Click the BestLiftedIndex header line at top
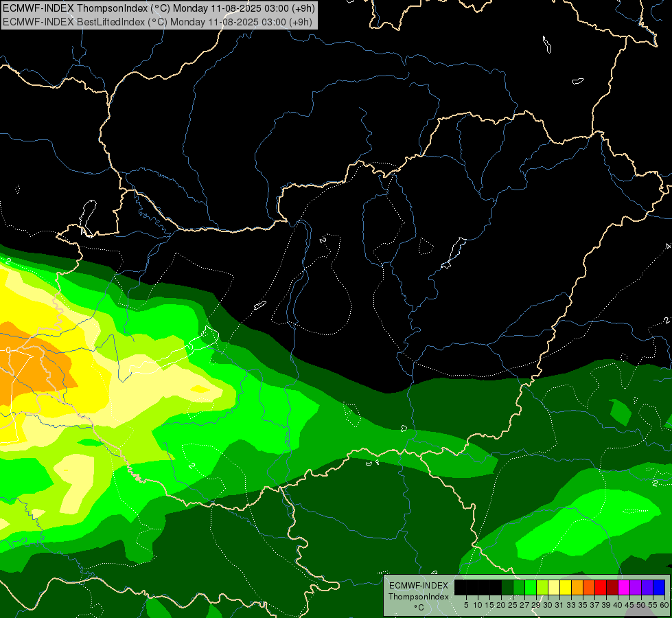Viewport: 672px width, 618px height. [157, 21]
